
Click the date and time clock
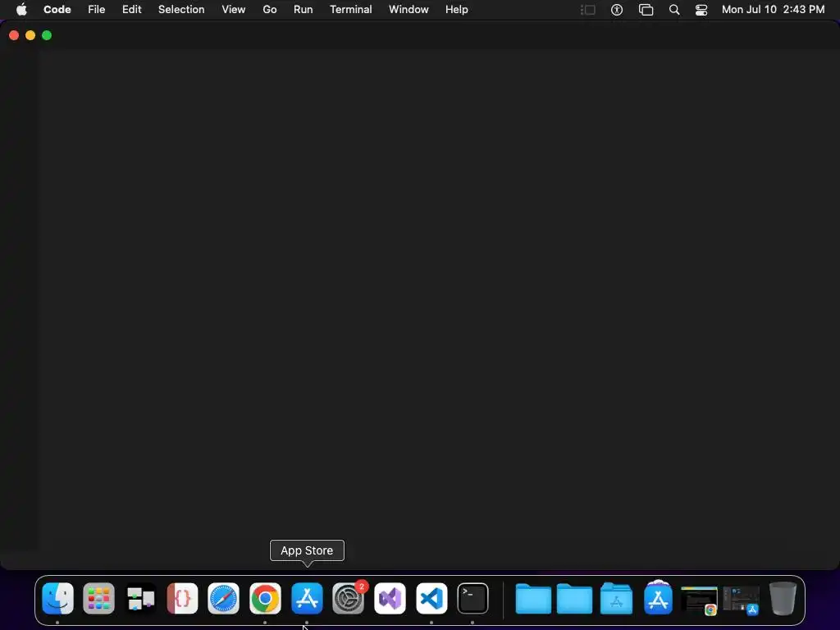773,10
